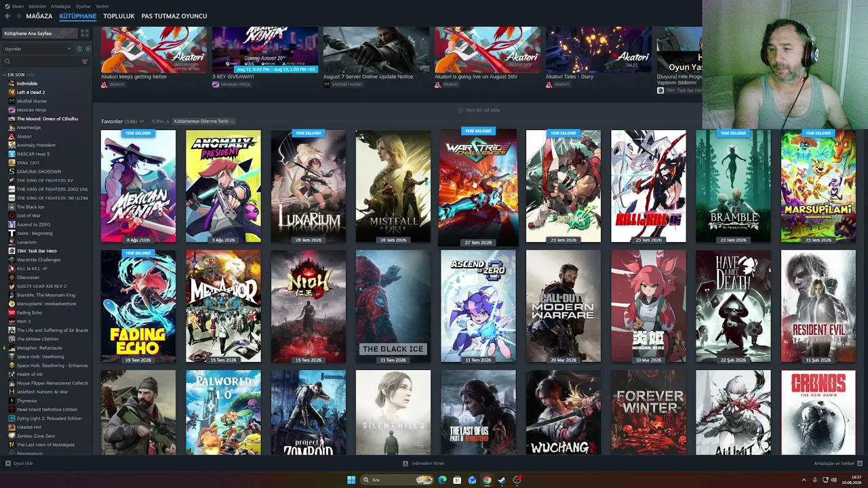
Task: Open the Arkadaşlar menu
Action: coord(61,6)
